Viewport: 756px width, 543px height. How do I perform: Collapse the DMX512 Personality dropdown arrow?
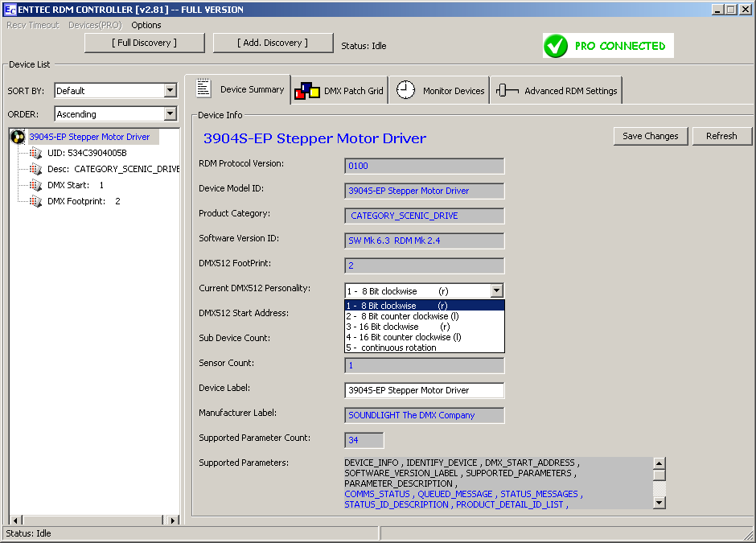[x=496, y=290]
